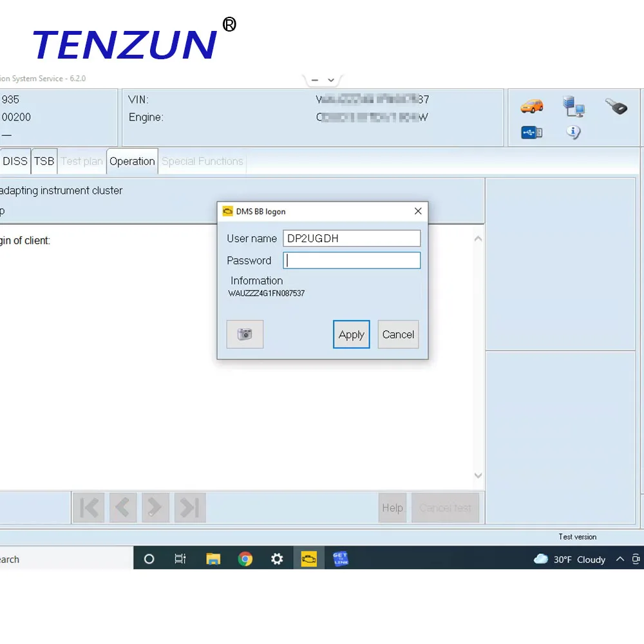Click VIN text WAUZZZ4G1FN087537 in dialog

267,293
